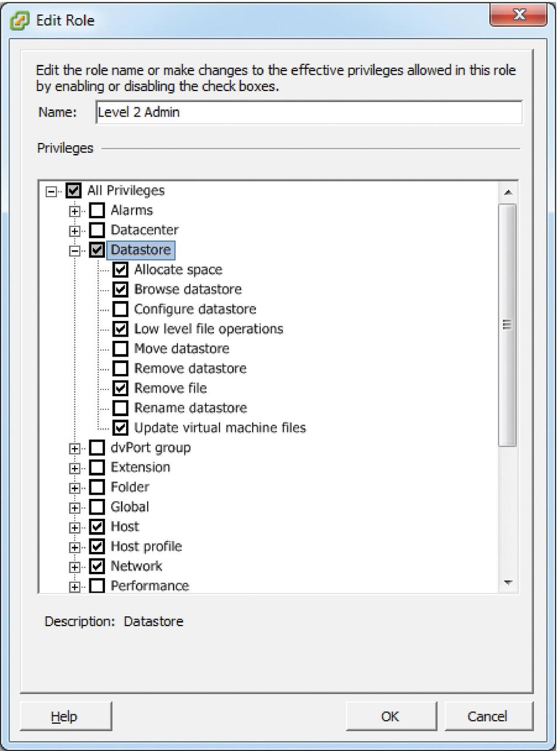This screenshot has width=560, height=751.
Task: Select the Network tree label
Action: pos(136,566)
